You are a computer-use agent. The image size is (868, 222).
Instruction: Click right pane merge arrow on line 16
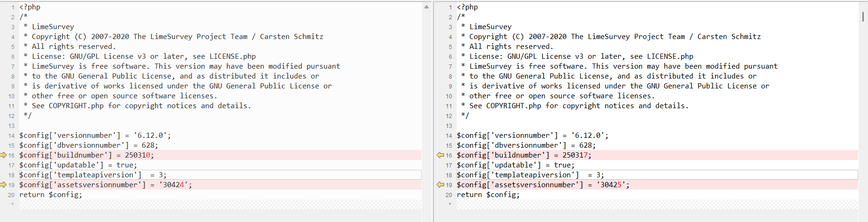coord(440,155)
